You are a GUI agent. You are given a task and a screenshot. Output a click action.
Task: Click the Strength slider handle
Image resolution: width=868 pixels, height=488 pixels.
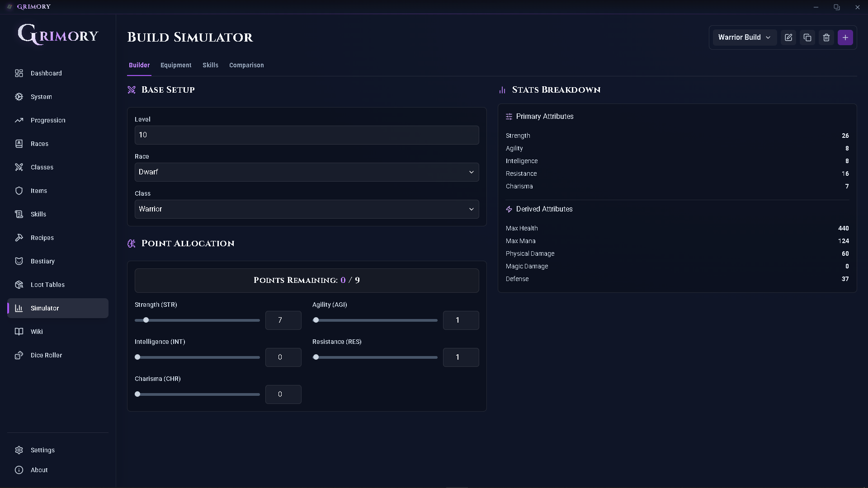coord(146,320)
